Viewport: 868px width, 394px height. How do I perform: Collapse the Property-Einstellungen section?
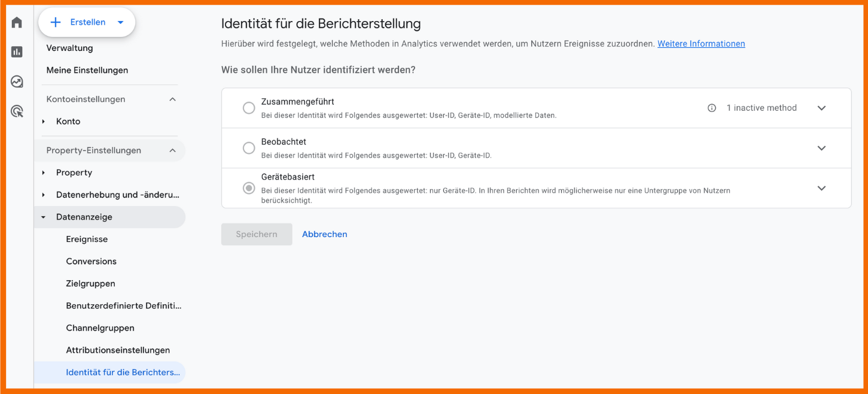click(x=172, y=150)
